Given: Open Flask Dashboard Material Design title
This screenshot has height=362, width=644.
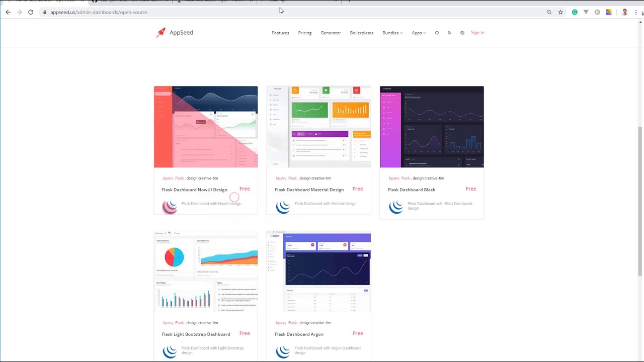Looking at the screenshot, I should tap(309, 190).
